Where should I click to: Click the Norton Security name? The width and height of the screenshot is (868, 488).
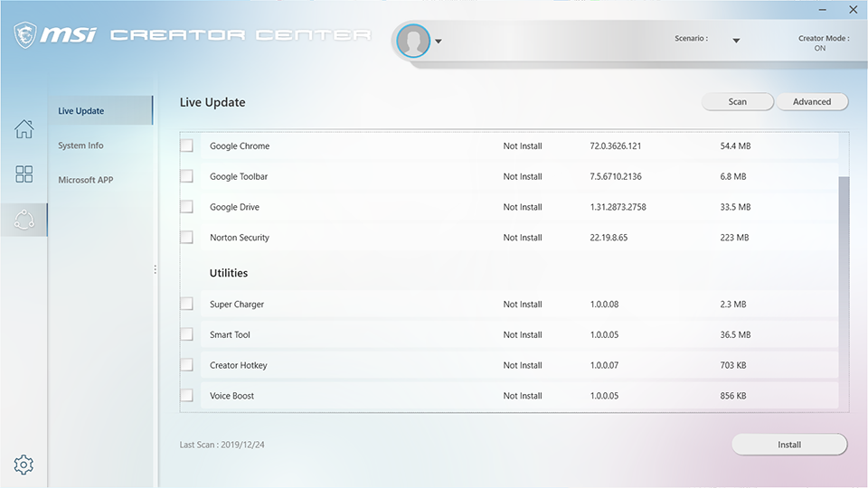(x=239, y=238)
